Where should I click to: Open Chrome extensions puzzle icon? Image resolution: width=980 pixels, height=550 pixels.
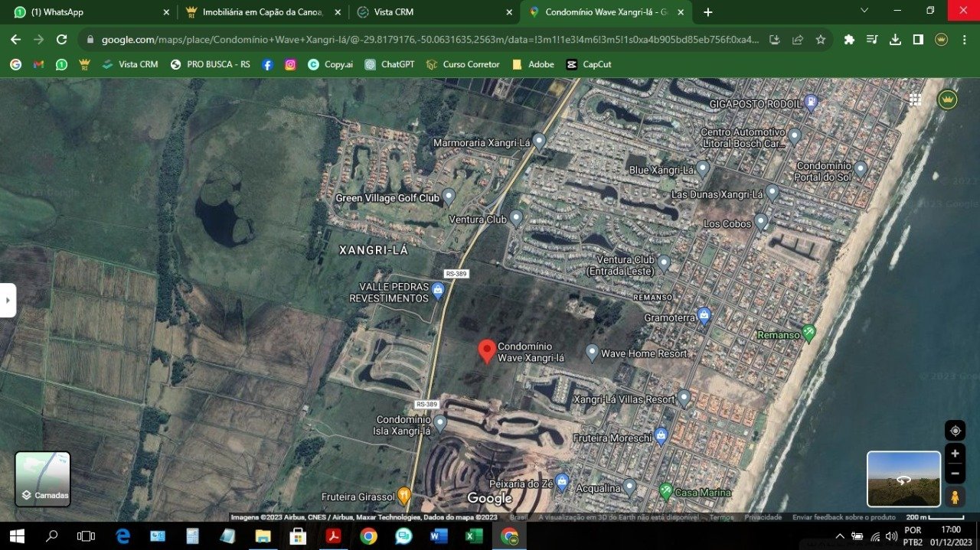click(849, 40)
